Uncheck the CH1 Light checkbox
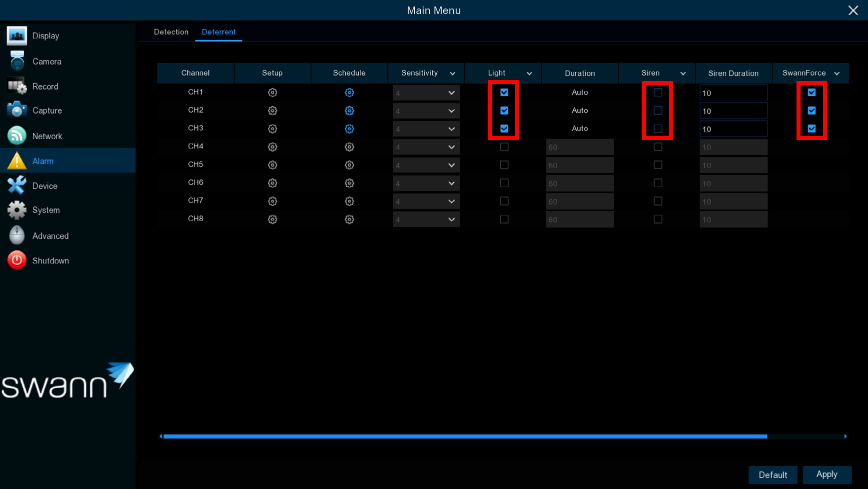 [504, 92]
